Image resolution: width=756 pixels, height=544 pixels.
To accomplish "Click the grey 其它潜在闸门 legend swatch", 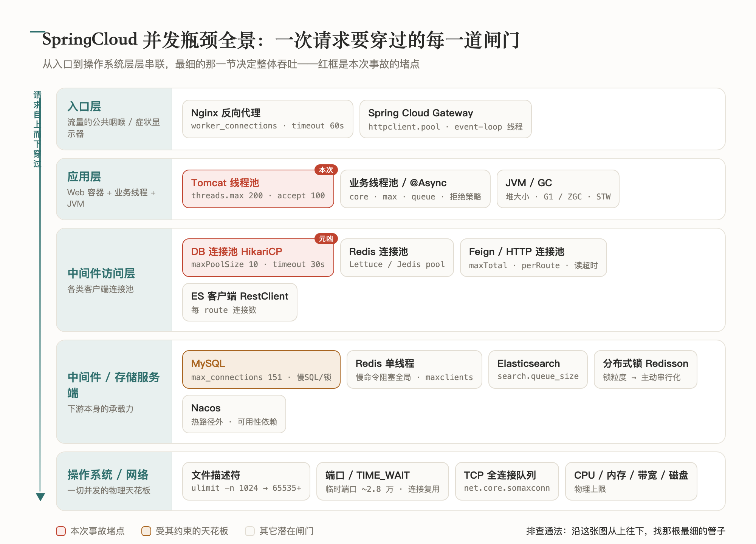I will tap(250, 531).
